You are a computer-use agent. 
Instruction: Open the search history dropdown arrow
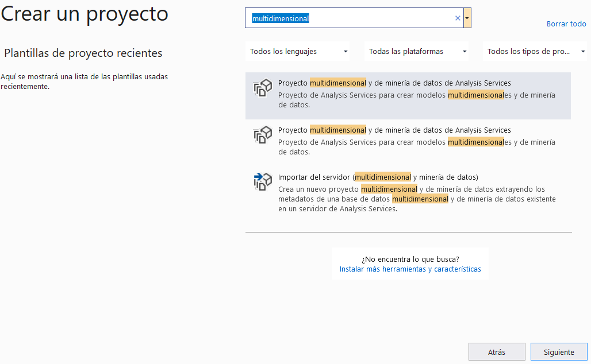click(467, 18)
